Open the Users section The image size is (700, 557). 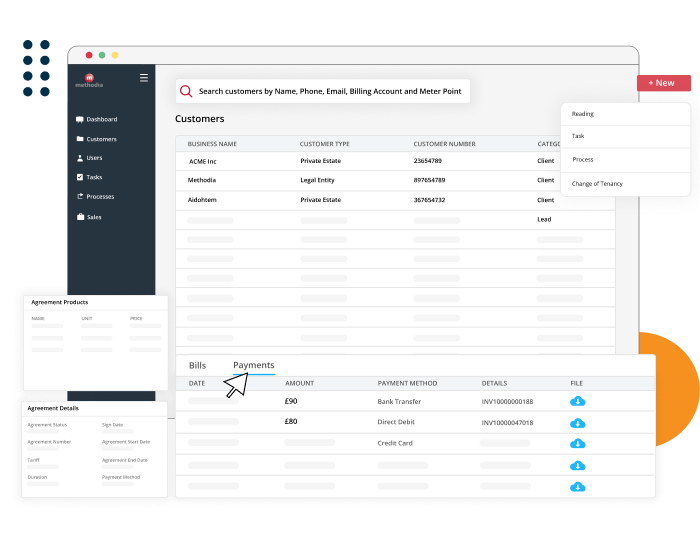[94, 158]
